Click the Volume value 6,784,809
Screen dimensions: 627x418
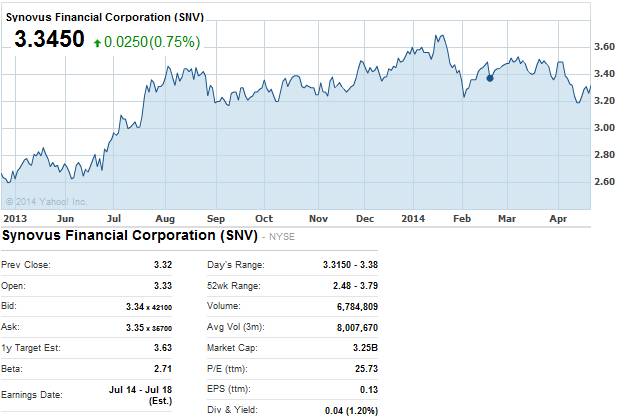[357, 307]
